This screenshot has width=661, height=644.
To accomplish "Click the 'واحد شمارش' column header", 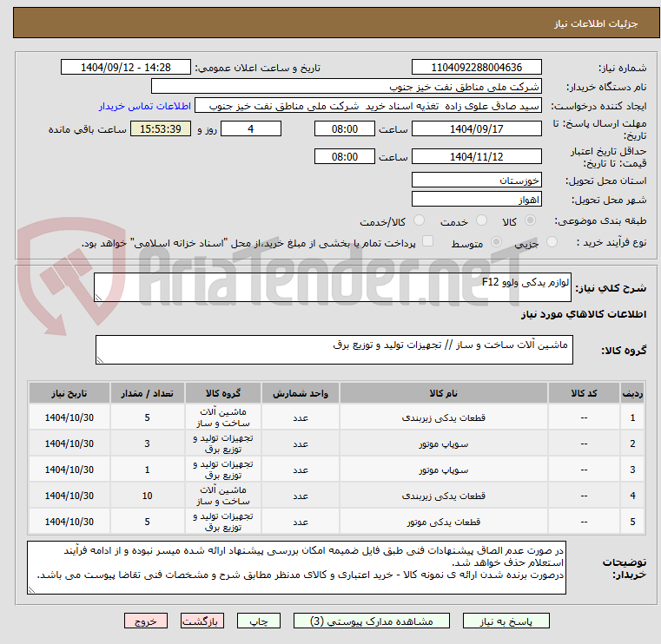I will point(301,393).
